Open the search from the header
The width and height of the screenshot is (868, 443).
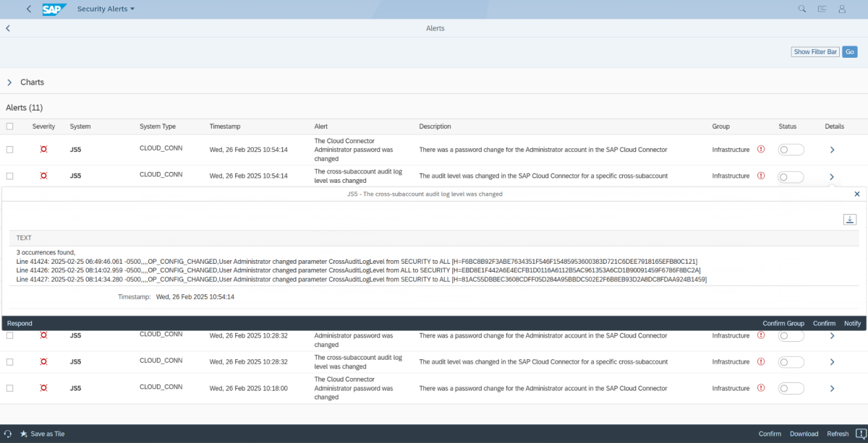click(803, 9)
